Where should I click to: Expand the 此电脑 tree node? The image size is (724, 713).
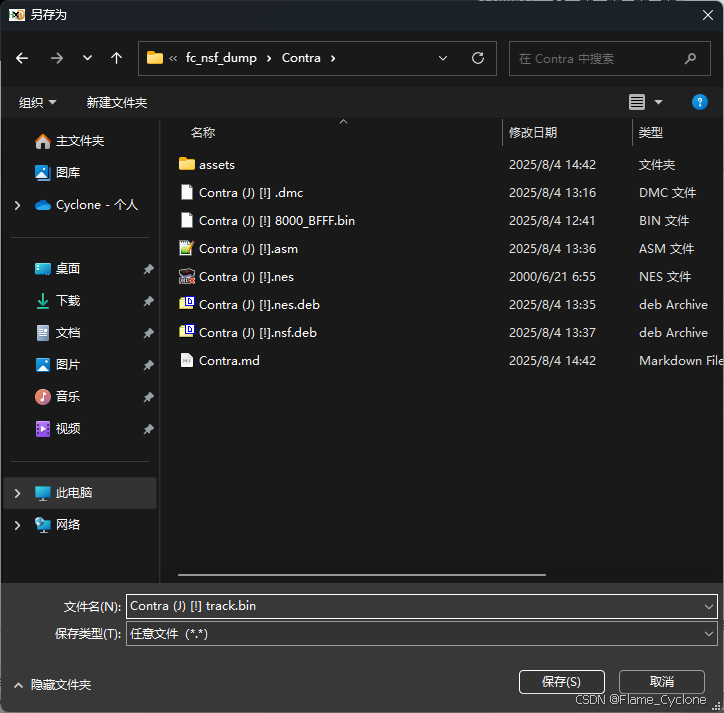17,493
